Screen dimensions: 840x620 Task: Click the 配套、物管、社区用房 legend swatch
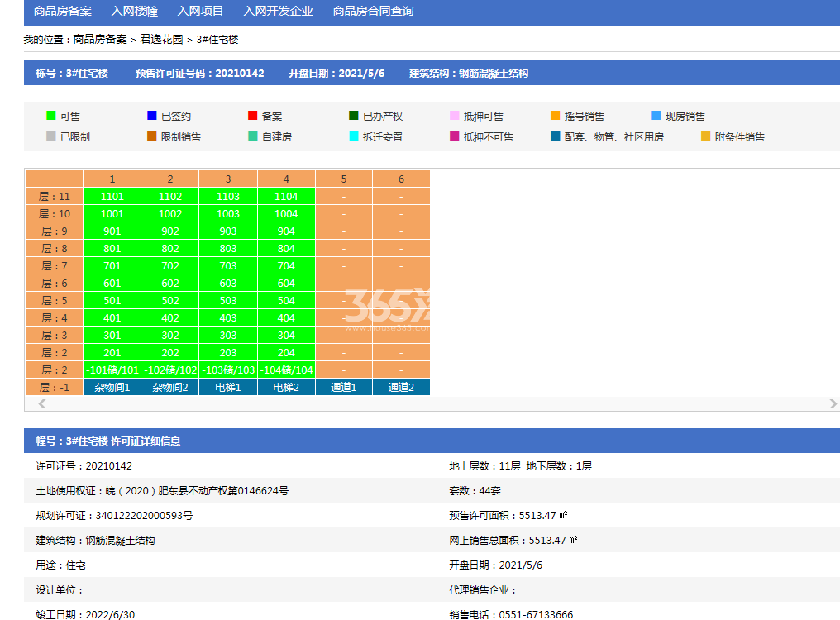(555, 136)
